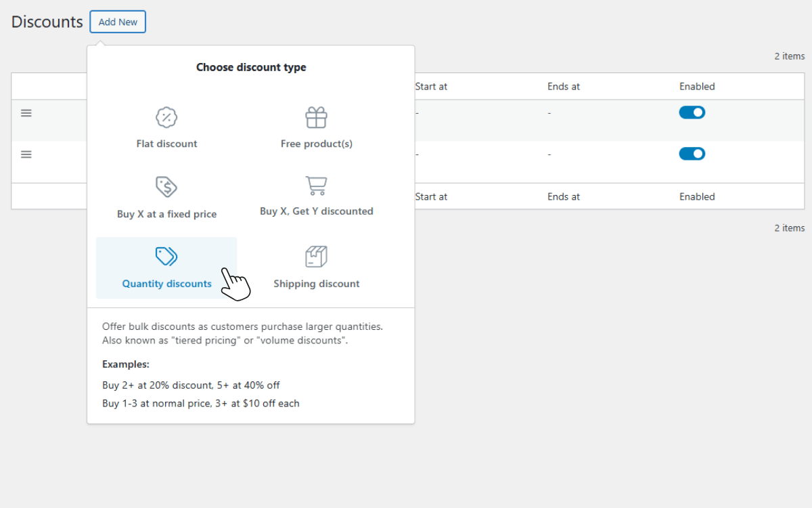The image size is (812, 508).
Task: Click the 'Free product(s)' text label
Action: click(x=316, y=144)
